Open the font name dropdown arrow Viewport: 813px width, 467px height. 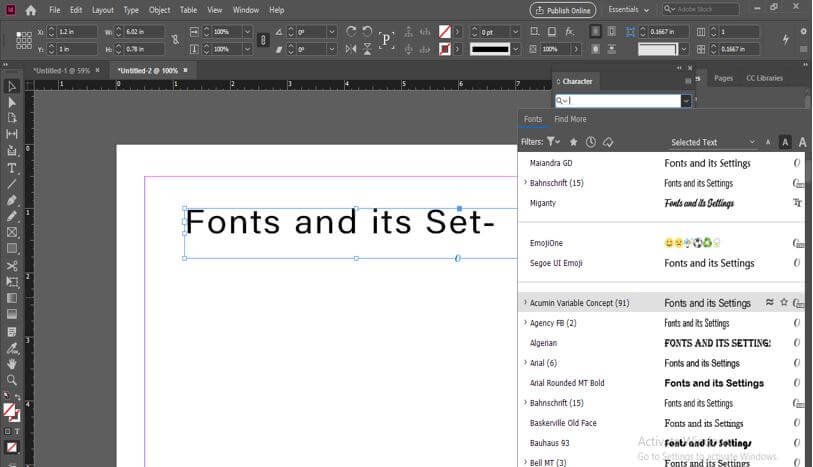[x=686, y=101]
